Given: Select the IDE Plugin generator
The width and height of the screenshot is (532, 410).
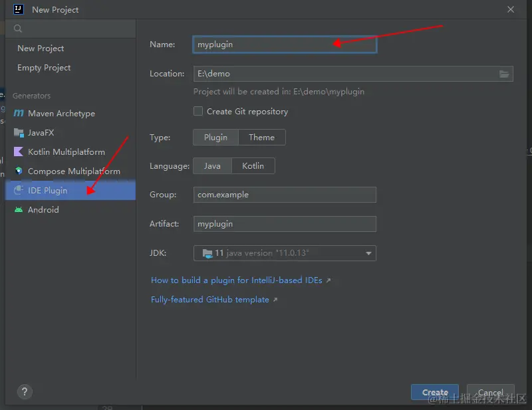Looking at the screenshot, I should coord(70,190).
